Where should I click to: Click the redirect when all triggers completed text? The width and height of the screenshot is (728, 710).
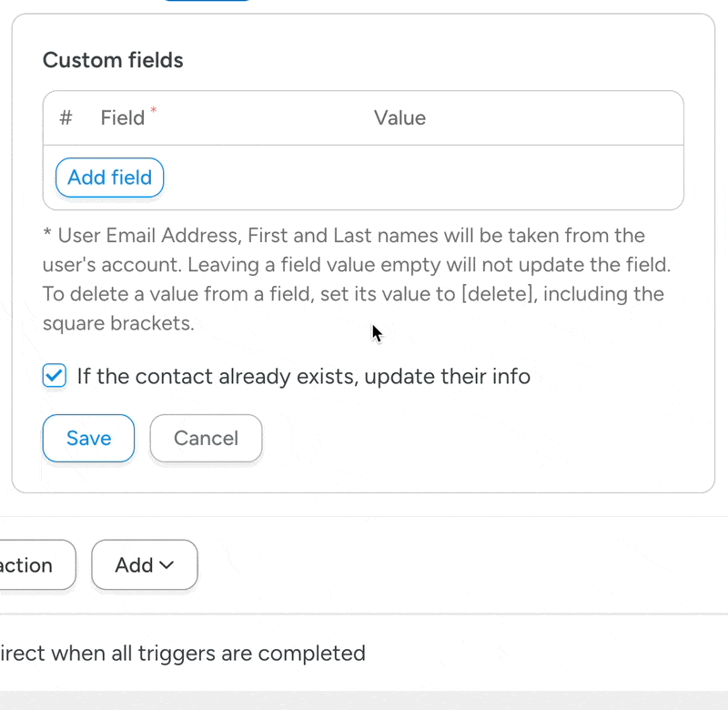tap(182, 653)
